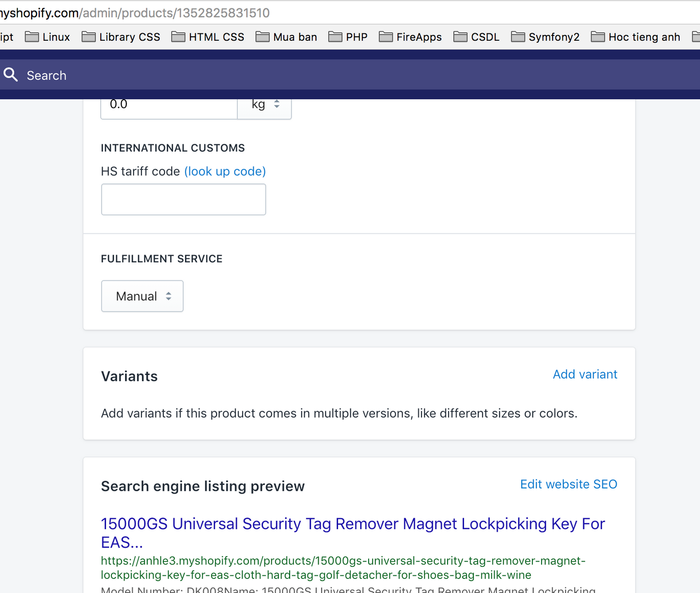700x593 pixels.
Task: Click the weight value input field
Action: pos(169,106)
